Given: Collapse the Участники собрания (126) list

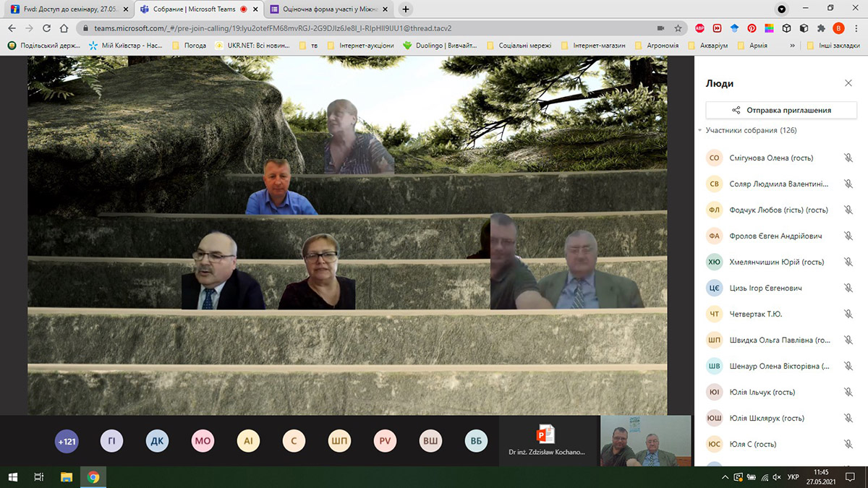Looking at the screenshot, I should (699, 131).
